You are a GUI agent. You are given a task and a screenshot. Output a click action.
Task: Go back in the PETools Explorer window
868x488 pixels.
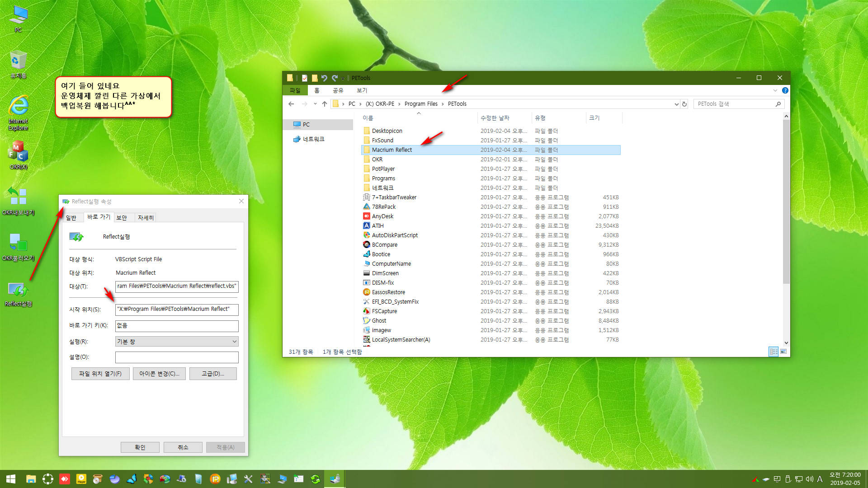tap(291, 104)
